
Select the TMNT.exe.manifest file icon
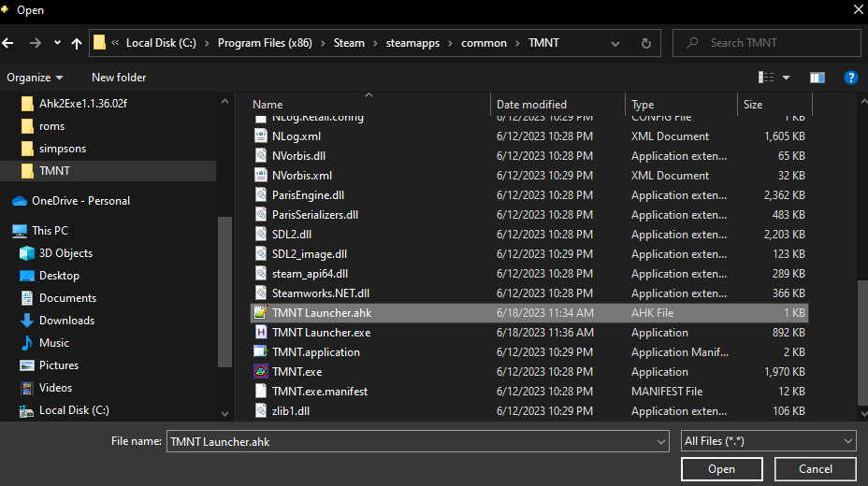261,392
